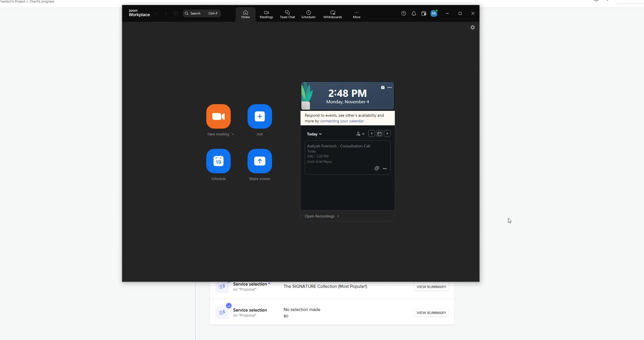This screenshot has width=644, height=340.
Task: Click the Search field in Zoom
Action: click(x=202, y=13)
